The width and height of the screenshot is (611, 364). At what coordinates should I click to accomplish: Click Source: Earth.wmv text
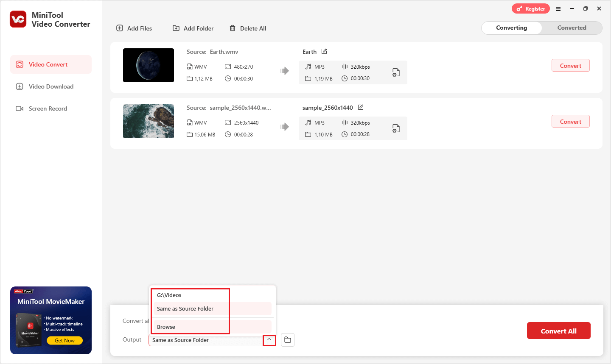(213, 52)
